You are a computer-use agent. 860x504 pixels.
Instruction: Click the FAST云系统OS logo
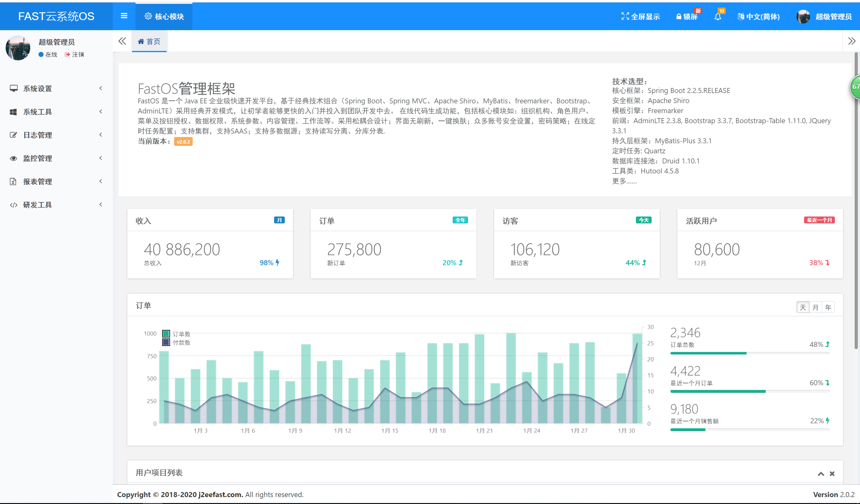[x=56, y=16]
